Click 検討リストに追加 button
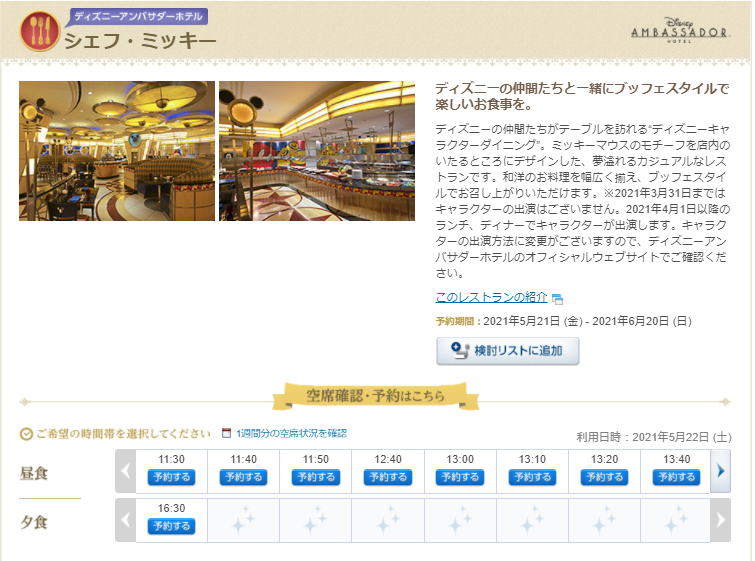Viewport: 755px width, 561px height. tap(508, 351)
